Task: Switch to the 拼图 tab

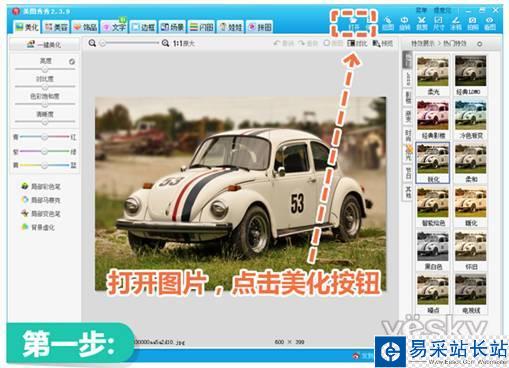Action: coord(260,27)
